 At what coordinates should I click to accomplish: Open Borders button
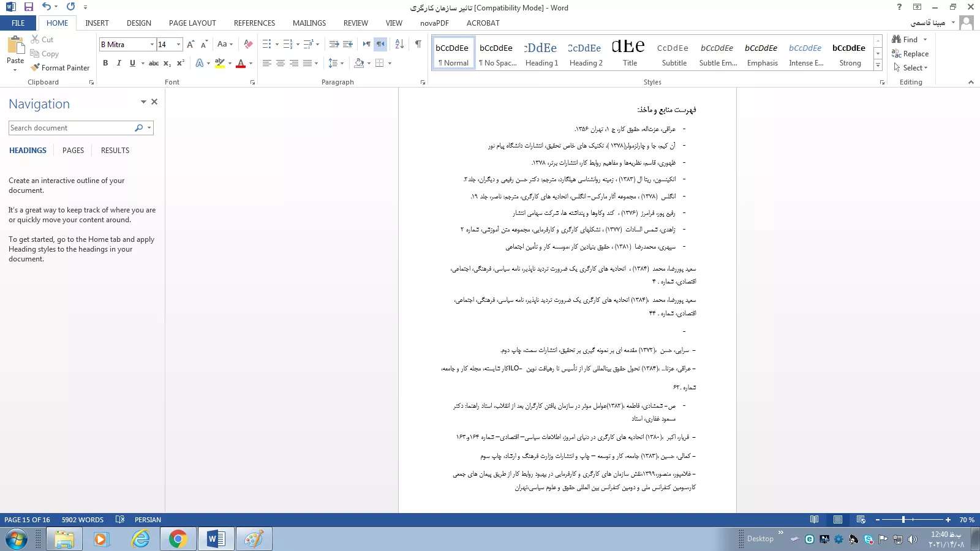tap(380, 63)
